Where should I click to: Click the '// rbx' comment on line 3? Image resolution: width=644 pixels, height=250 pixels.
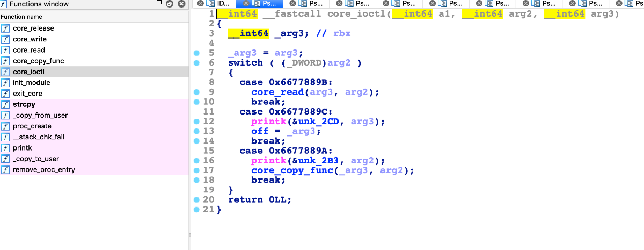pos(334,33)
